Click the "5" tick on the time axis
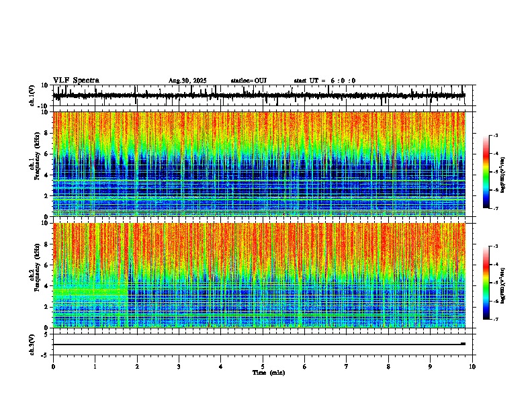The height and width of the screenshot is (411, 532). click(263, 366)
